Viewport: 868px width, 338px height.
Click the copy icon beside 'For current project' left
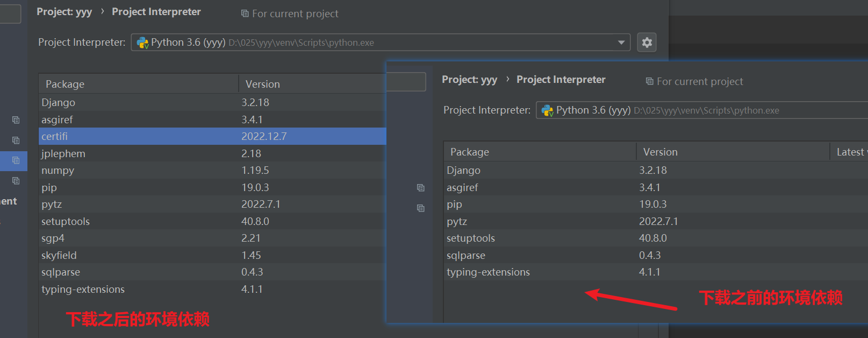pos(245,13)
